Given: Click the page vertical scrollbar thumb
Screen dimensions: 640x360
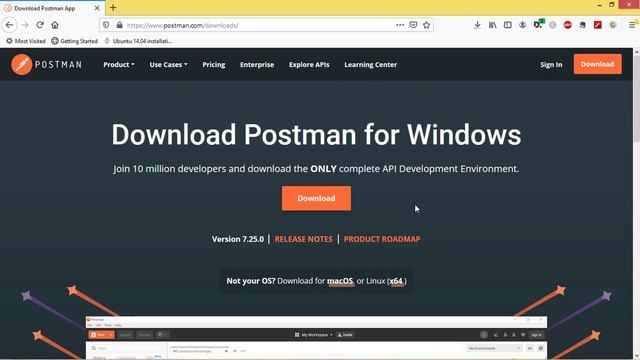Looking at the screenshot, I should [636, 99].
